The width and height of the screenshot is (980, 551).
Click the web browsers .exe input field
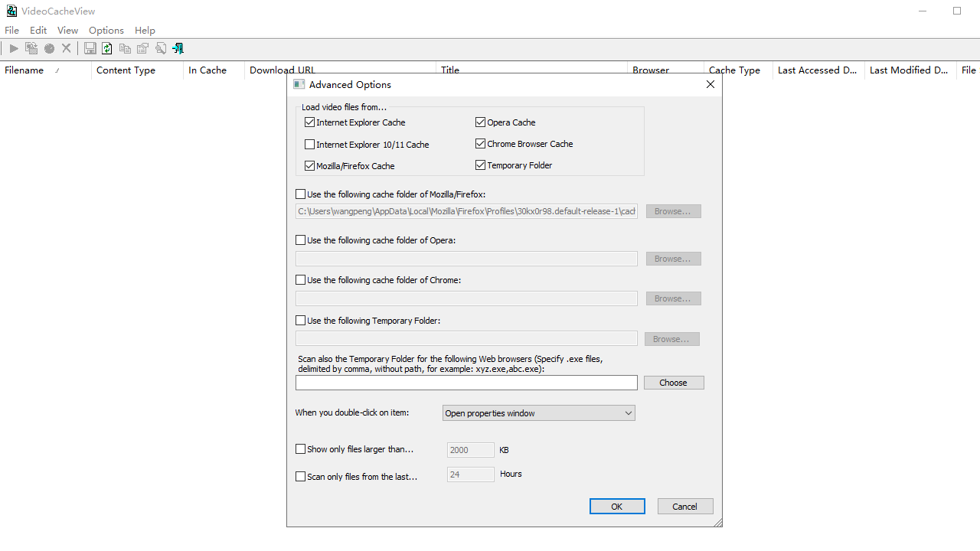click(466, 383)
